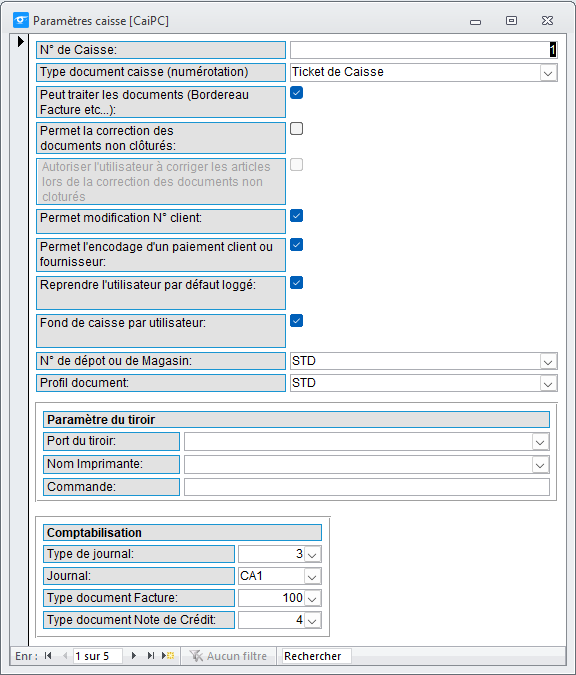Jump to last record arrow
The width and height of the screenshot is (576, 675).
150,656
